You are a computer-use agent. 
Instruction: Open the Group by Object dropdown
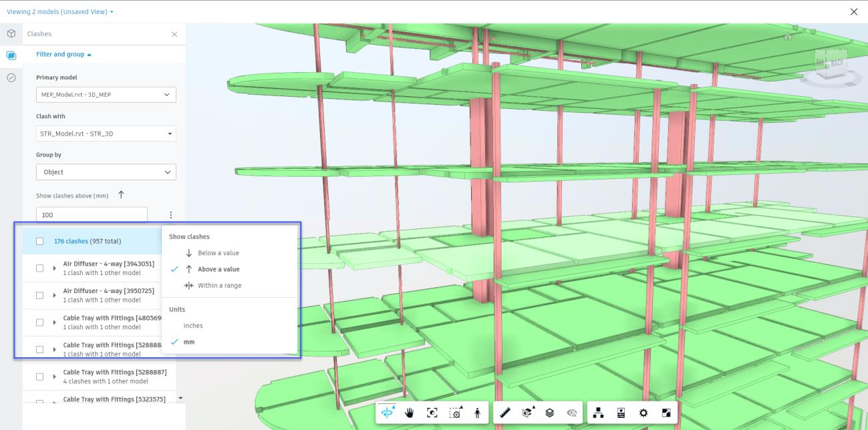106,172
